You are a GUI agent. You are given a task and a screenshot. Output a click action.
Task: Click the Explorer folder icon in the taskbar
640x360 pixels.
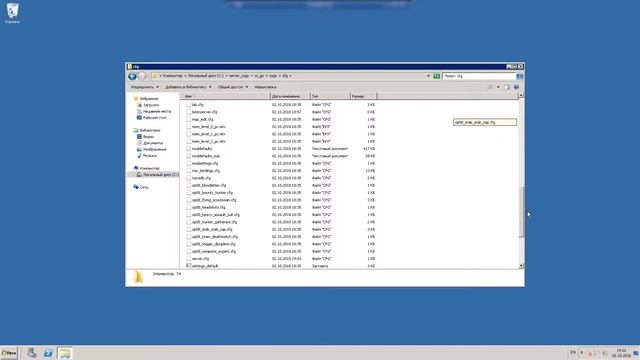(64, 353)
